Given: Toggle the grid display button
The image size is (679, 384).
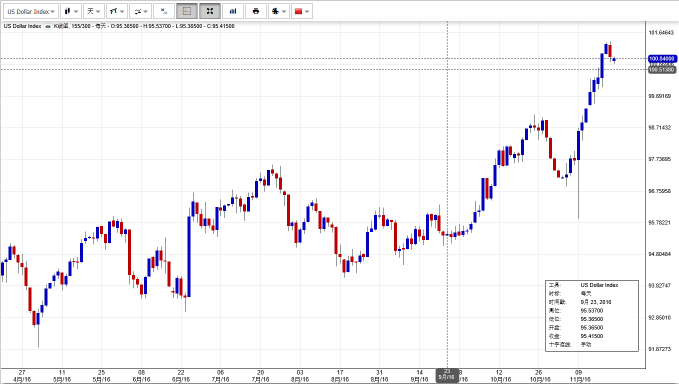Looking at the screenshot, I should (187, 11).
